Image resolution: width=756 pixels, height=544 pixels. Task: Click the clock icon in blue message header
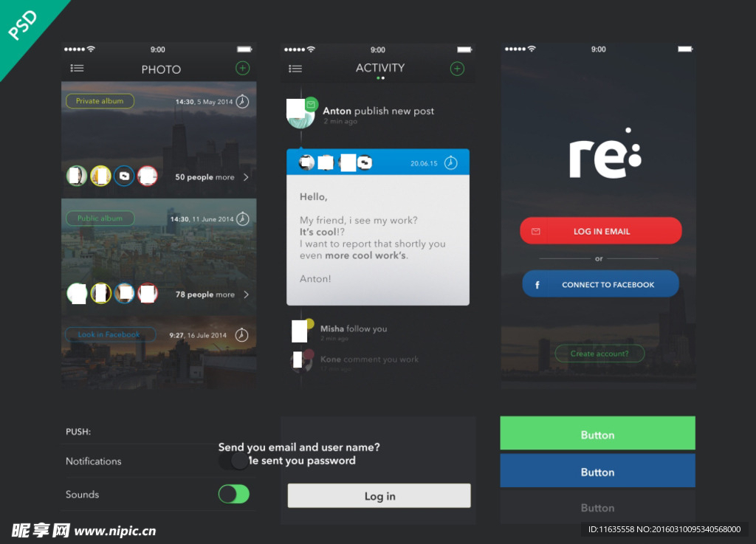(x=450, y=163)
